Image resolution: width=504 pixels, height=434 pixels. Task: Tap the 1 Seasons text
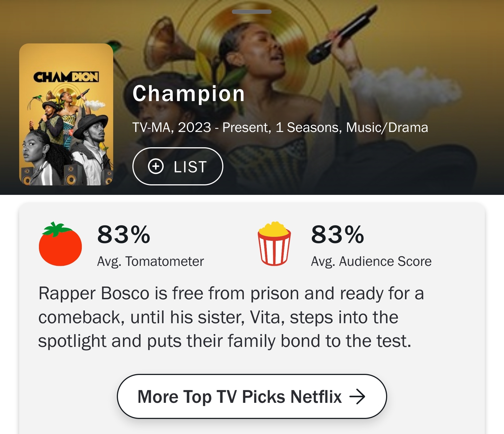[308, 127]
